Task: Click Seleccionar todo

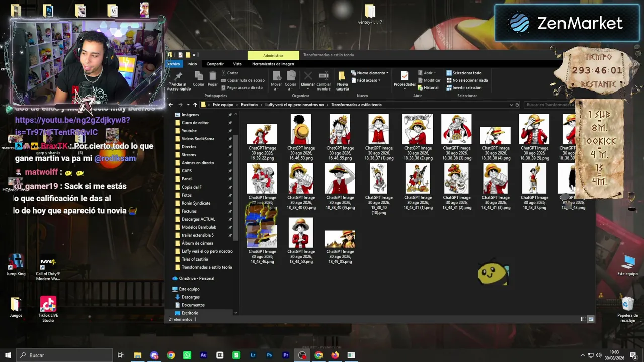Action: 463,73
